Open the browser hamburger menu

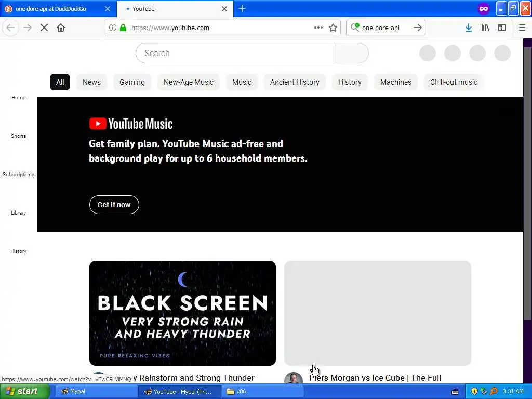(522, 28)
